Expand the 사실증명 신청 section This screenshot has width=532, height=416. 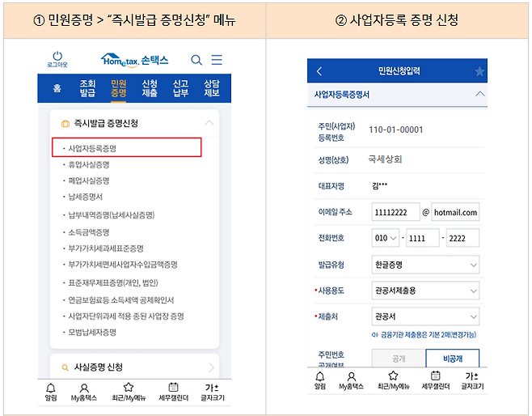click(211, 367)
